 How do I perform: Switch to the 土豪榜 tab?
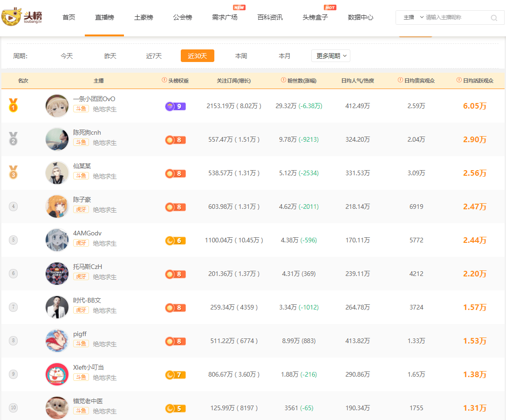coord(143,17)
